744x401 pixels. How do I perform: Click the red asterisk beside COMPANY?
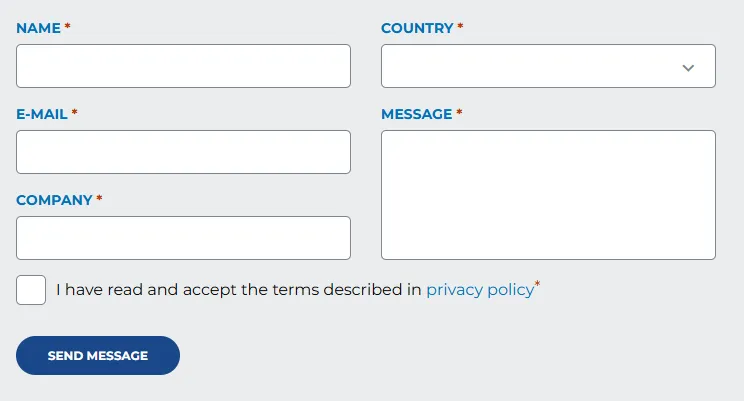point(99,198)
